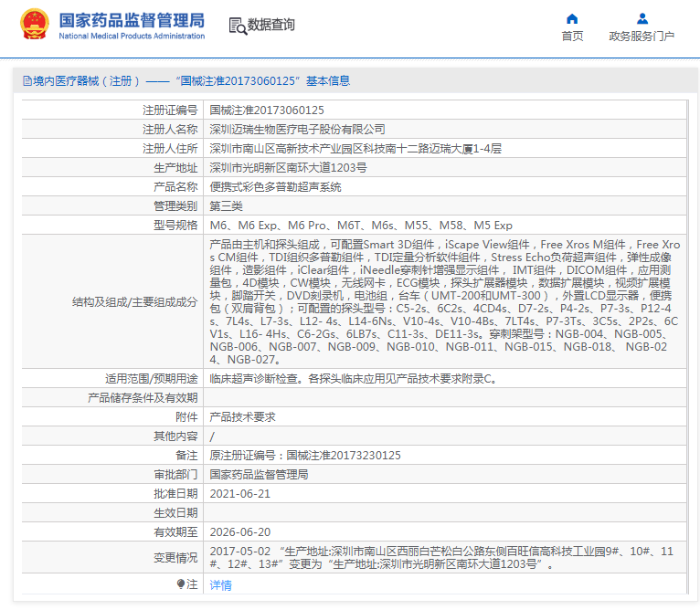Click the 产品技术要求 attachment cell
This screenshot has height=610, width=700.
pyautogui.click(x=242, y=416)
